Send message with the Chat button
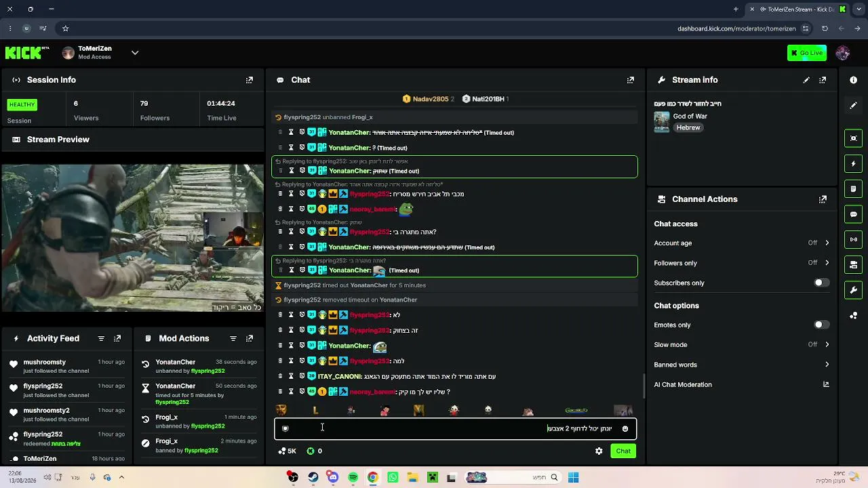868x488 pixels. [623, 451]
